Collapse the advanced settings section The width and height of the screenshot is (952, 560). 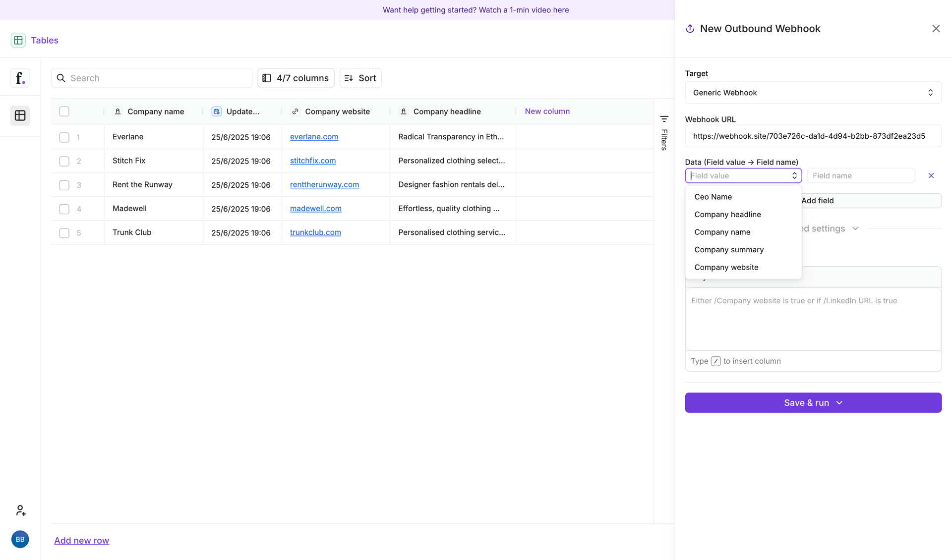click(855, 228)
